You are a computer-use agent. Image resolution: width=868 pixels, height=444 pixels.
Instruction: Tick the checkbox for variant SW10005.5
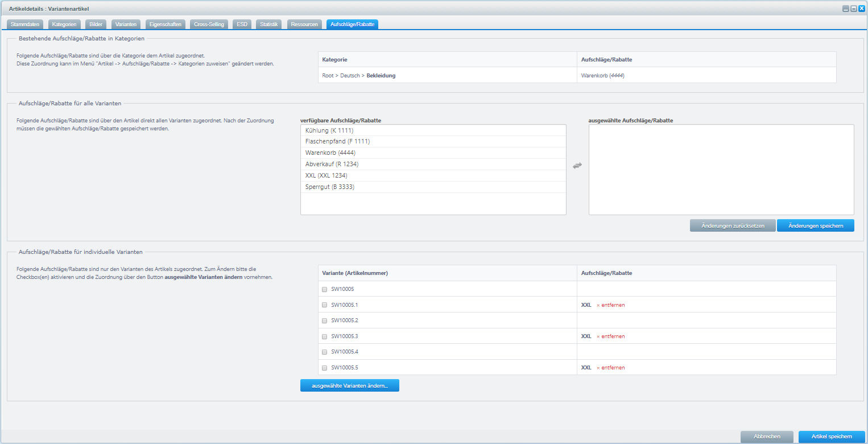tap(325, 368)
